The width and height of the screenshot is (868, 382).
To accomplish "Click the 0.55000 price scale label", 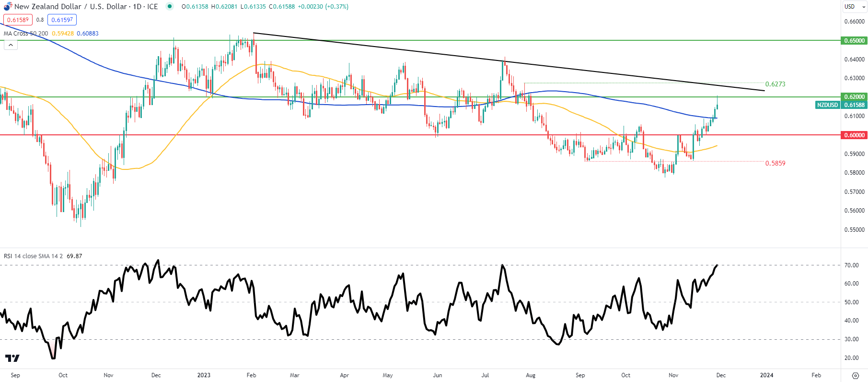I will pos(854,229).
